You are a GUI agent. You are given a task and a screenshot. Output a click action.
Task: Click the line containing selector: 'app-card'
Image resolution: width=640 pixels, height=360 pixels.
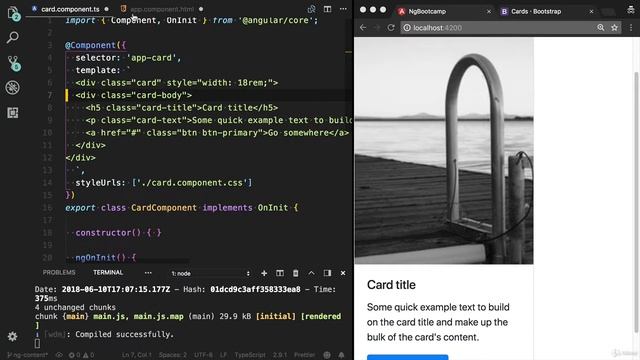128,58
